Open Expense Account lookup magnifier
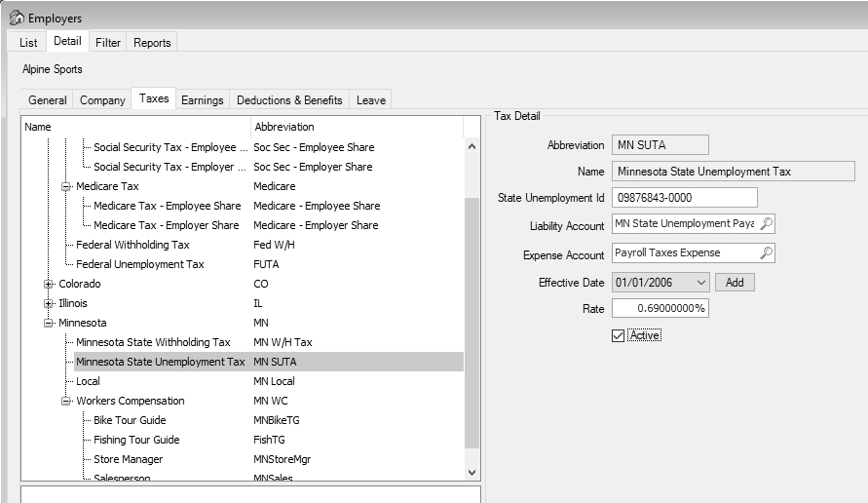The image size is (868, 503). 766,253
